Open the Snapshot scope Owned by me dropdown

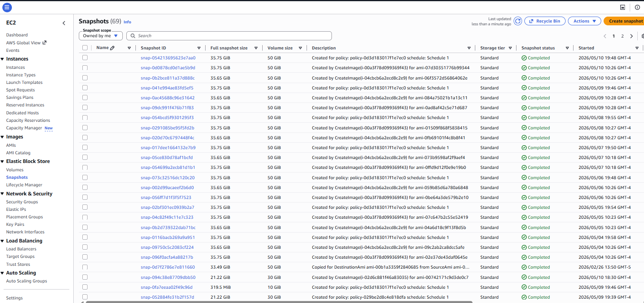click(x=101, y=36)
